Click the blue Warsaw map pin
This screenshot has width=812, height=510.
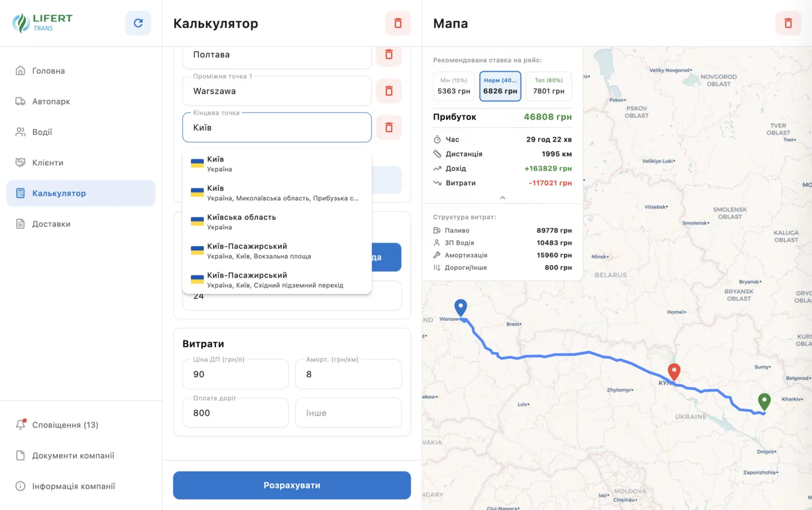pyautogui.click(x=460, y=308)
